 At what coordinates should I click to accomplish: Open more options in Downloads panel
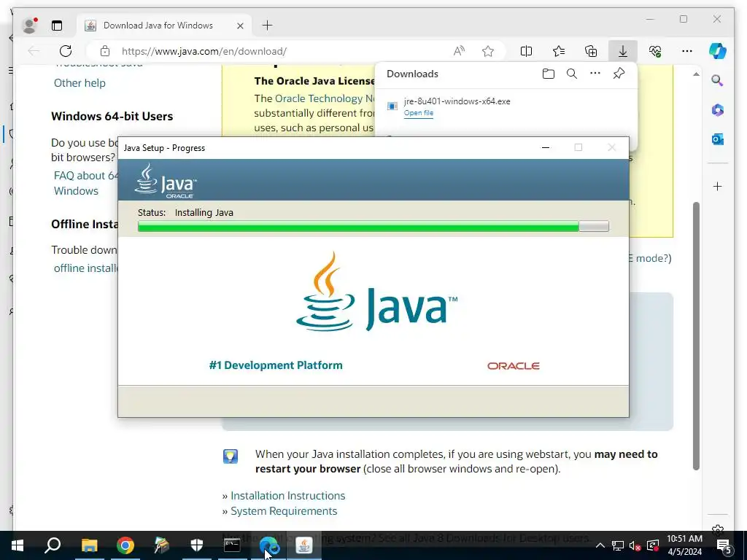595,74
